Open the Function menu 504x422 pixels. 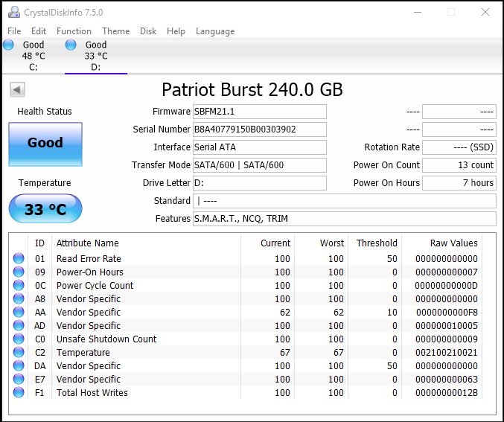click(x=74, y=31)
